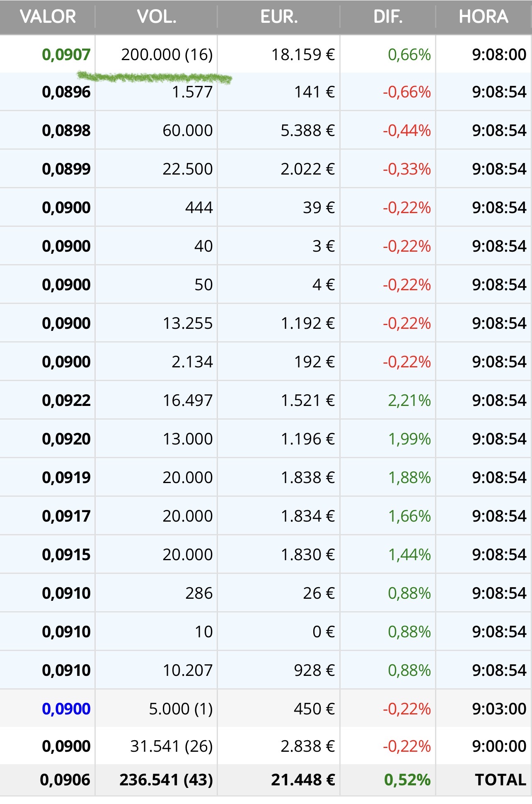Screen dimensions: 532x804
Task: Click the 60.000 volume entry
Action: 187,130
